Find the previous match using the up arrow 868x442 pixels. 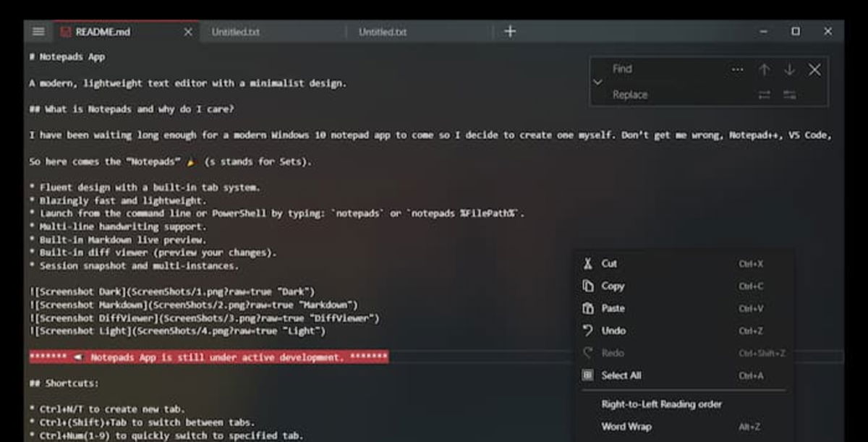coord(764,69)
